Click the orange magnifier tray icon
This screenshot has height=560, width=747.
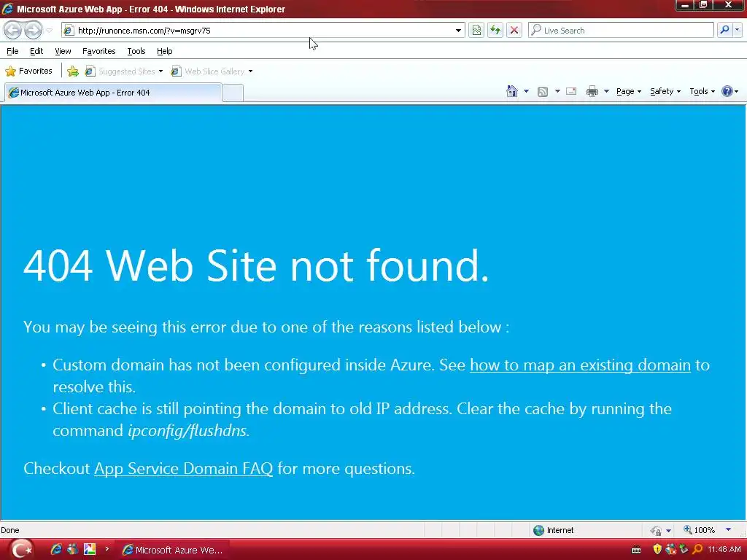[697, 550]
